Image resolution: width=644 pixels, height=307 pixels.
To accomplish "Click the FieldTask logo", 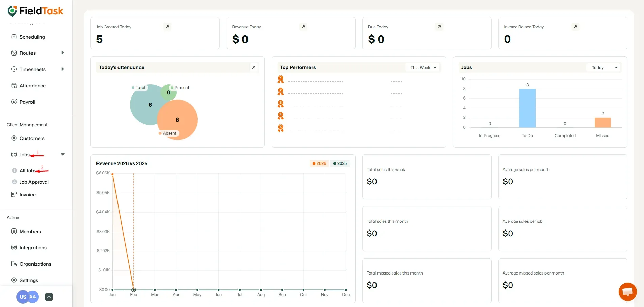I will [x=35, y=11].
